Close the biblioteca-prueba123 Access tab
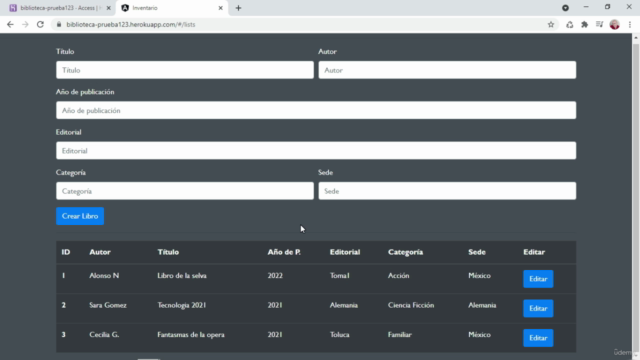Screen dimensions: 640x360 (109, 8)
